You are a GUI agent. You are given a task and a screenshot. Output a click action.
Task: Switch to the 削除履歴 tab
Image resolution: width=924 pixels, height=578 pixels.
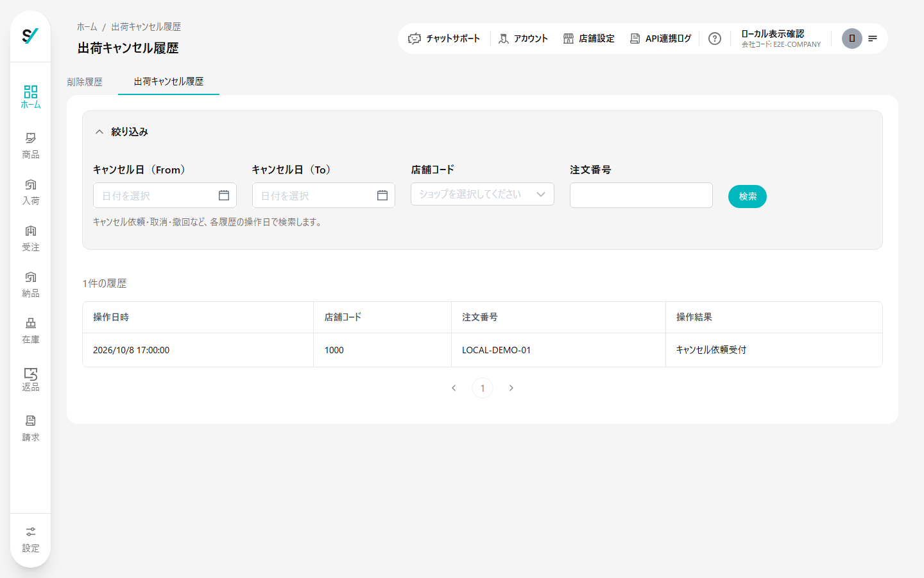click(x=85, y=82)
